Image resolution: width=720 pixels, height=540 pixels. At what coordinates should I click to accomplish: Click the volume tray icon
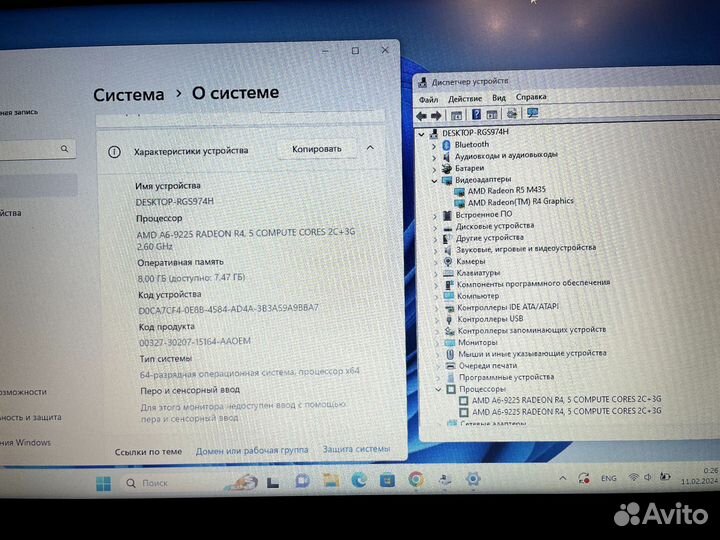648,477
